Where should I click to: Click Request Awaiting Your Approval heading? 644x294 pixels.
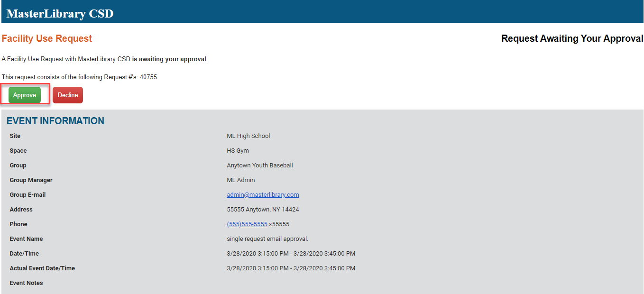pyautogui.click(x=572, y=38)
